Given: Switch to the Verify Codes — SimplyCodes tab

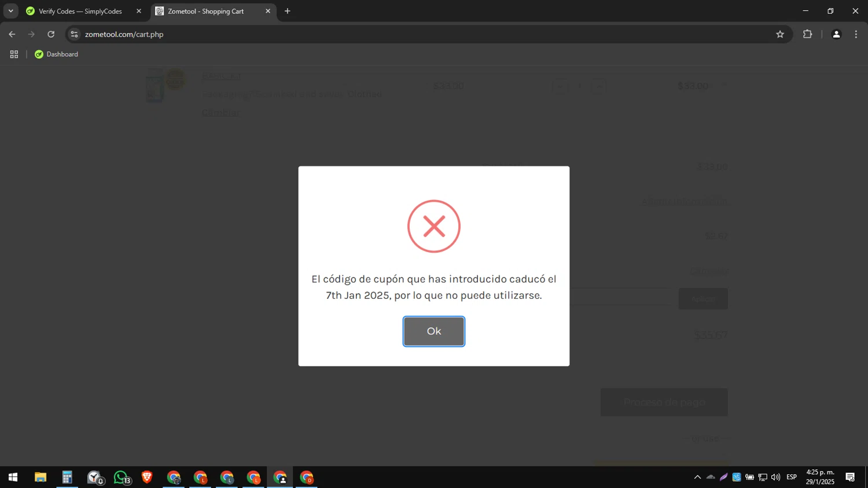Looking at the screenshot, I should [x=80, y=11].
